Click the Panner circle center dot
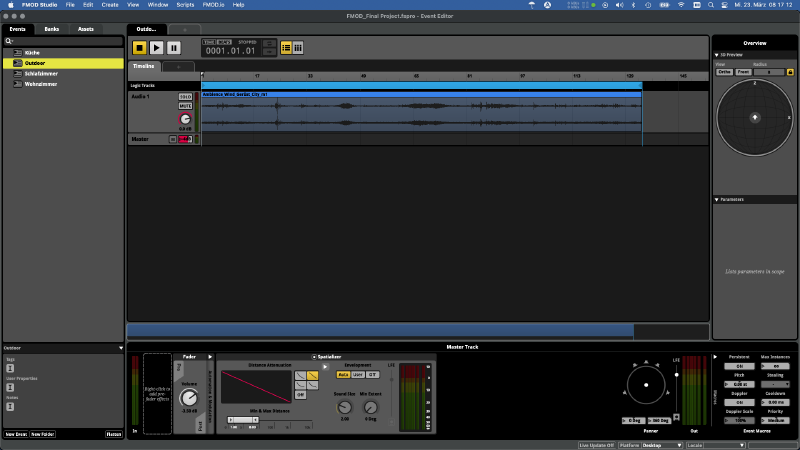The image size is (800, 450). tap(646, 385)
